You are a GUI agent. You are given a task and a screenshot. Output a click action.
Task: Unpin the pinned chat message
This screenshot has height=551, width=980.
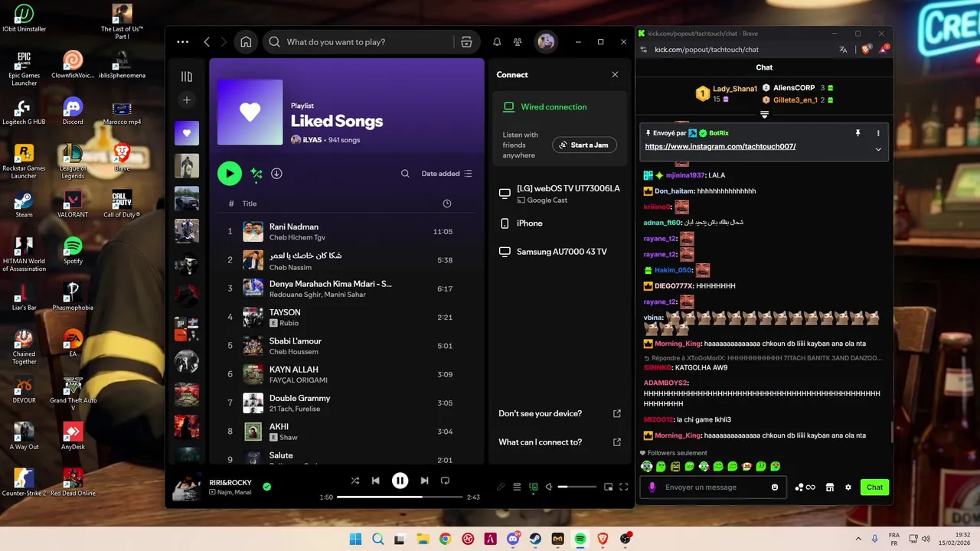point(857,133)
